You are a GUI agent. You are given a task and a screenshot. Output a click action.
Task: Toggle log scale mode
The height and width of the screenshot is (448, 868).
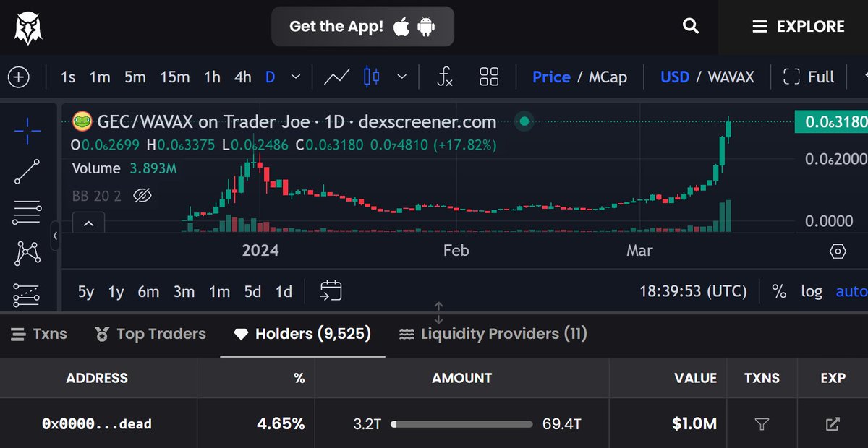tap(812, 291)
